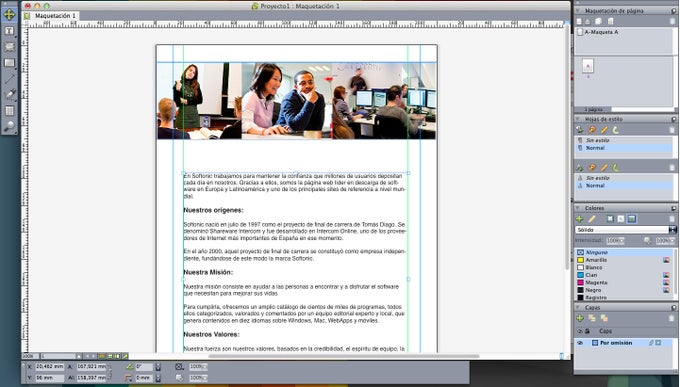This screenshot has height=387, width=680.
Task: Toggle proportion lock beside width and height
Action: (110, 373)
